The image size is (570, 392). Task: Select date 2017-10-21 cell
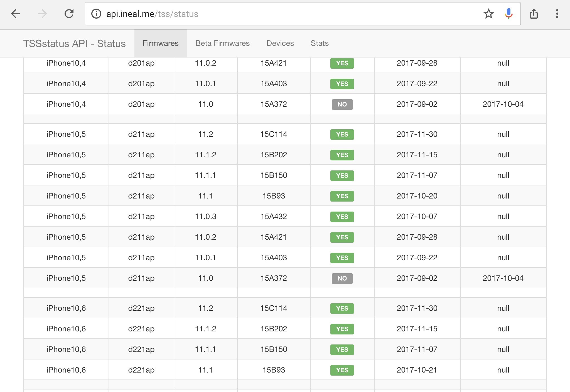417,370
